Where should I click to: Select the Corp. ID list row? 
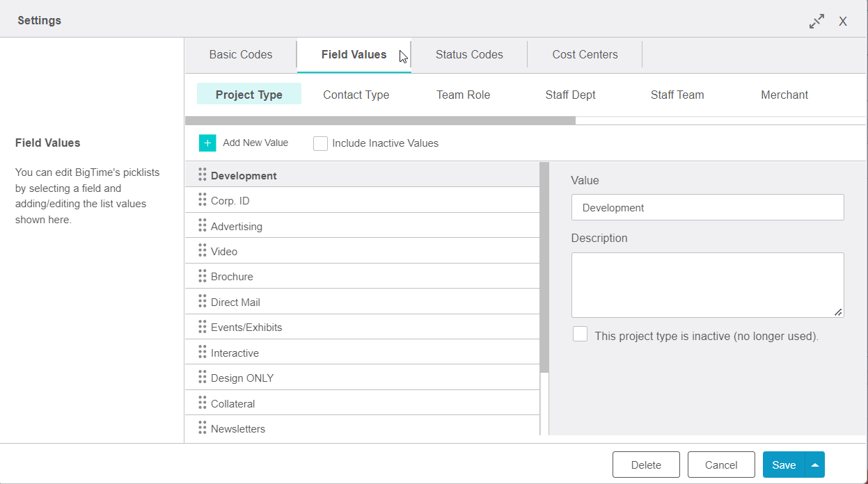coord(362,200)
